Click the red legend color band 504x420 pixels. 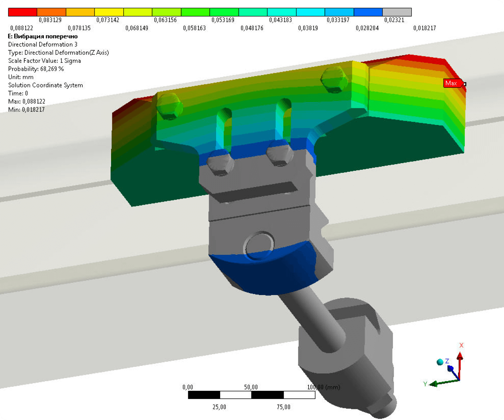tap(23, 12)
